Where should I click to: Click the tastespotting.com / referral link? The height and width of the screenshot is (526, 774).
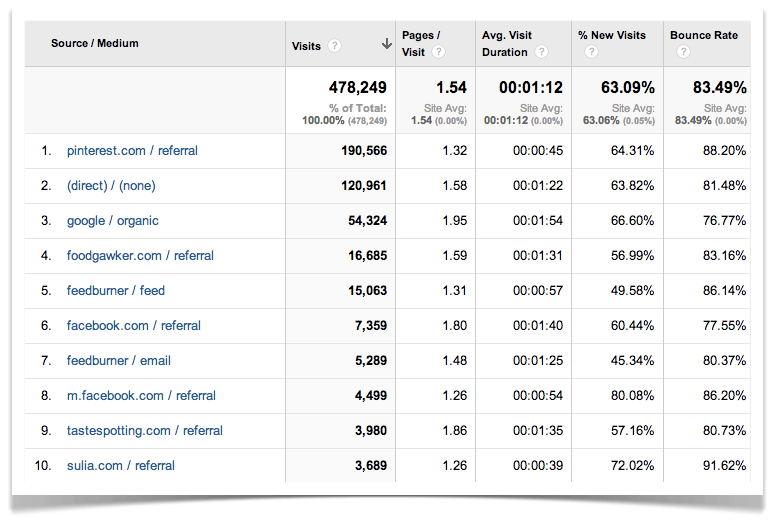[x=145, y=431]
